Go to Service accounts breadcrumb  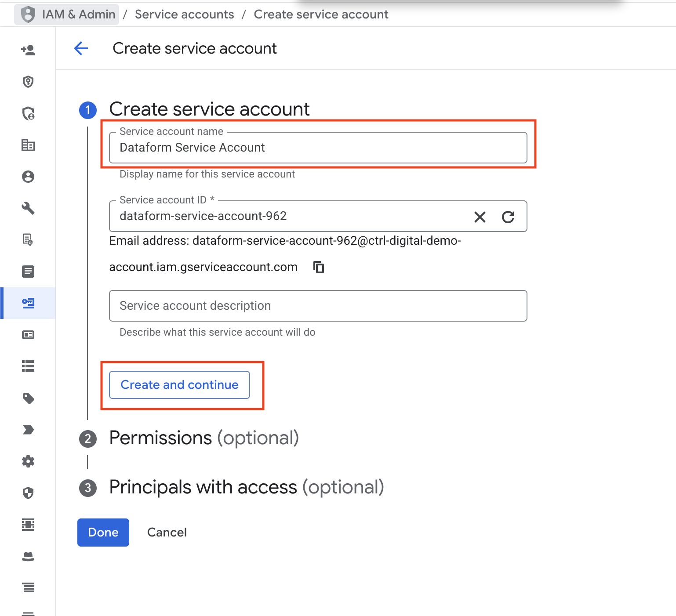[x=184, y=14]
